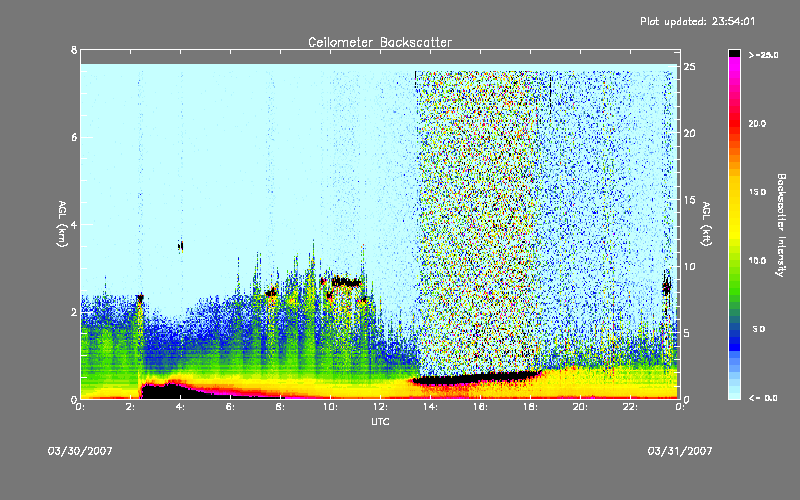Image resolution: width=800 pixels, height=500 pixels.
Task: Click the '>=25.0' colorbar top value
Action: 763,55
